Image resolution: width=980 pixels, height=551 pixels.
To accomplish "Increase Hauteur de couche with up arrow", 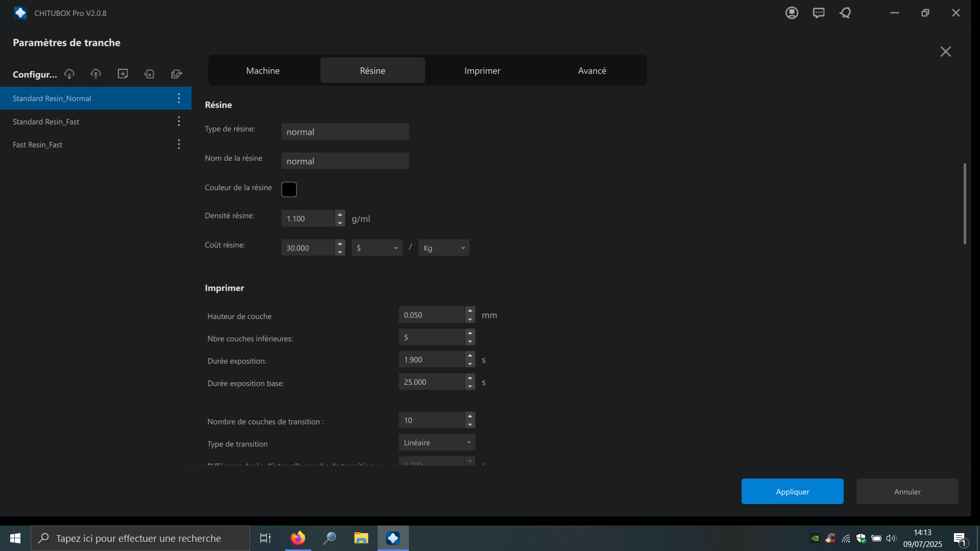I will tap(470, 311).
